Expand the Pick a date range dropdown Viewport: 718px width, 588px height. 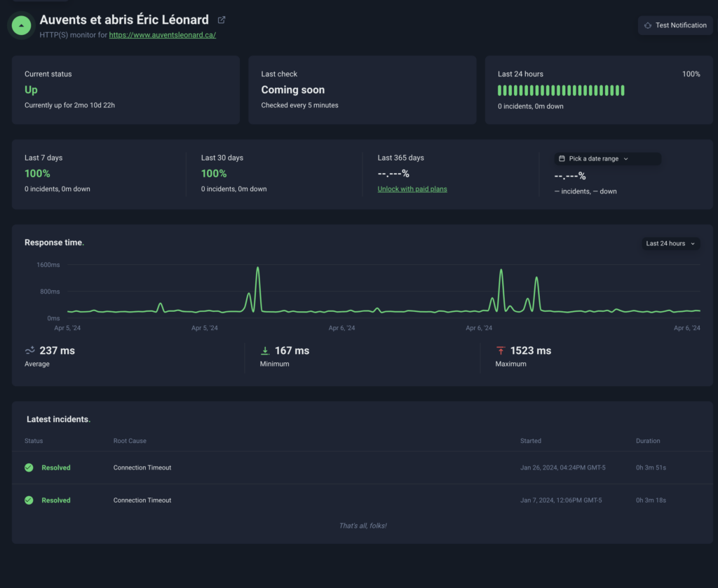tap(607, 159)
